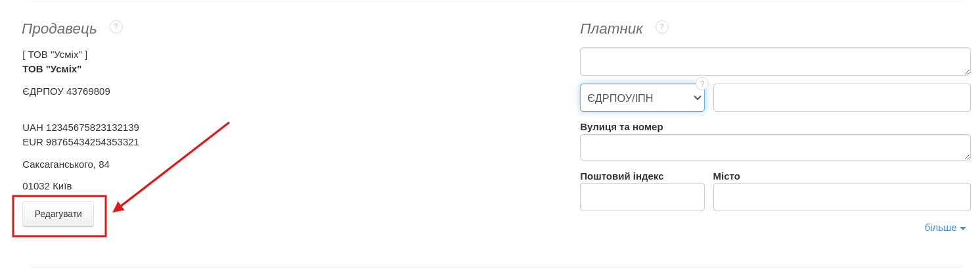
Task: Click the help icon beside Продавець heading
Action: [x=116, y=27]
